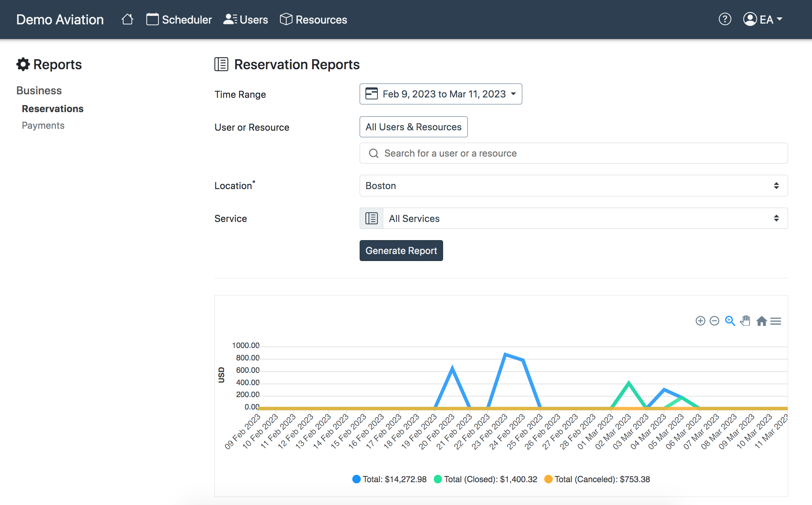
Task: Open the Resources nav item
Action: (x=313, y=19)
